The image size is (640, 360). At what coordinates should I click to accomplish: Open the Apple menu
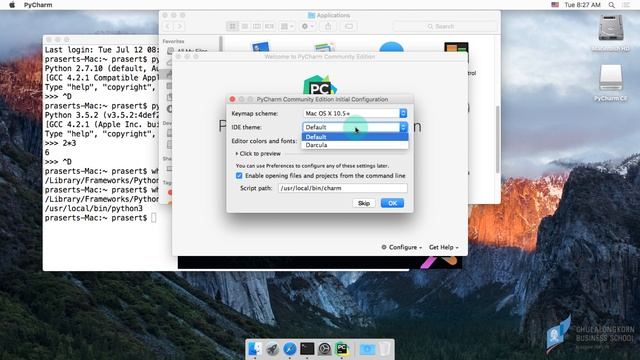click(x=12, y=5)
